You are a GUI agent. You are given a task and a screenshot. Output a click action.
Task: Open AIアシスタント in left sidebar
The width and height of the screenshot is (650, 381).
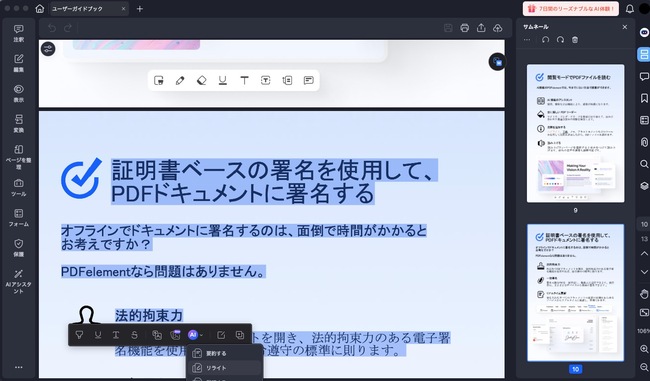19,282
